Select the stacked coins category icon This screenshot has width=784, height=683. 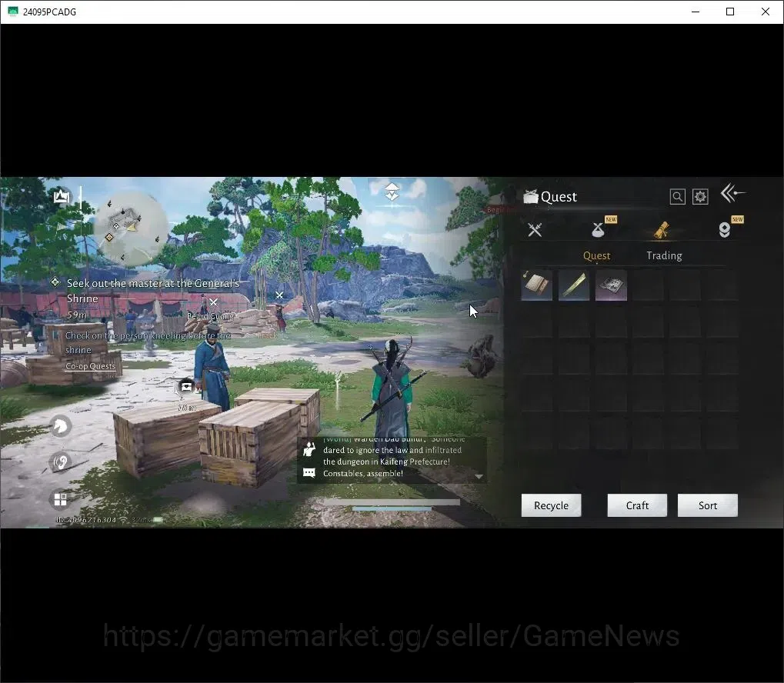click(725, 229)
